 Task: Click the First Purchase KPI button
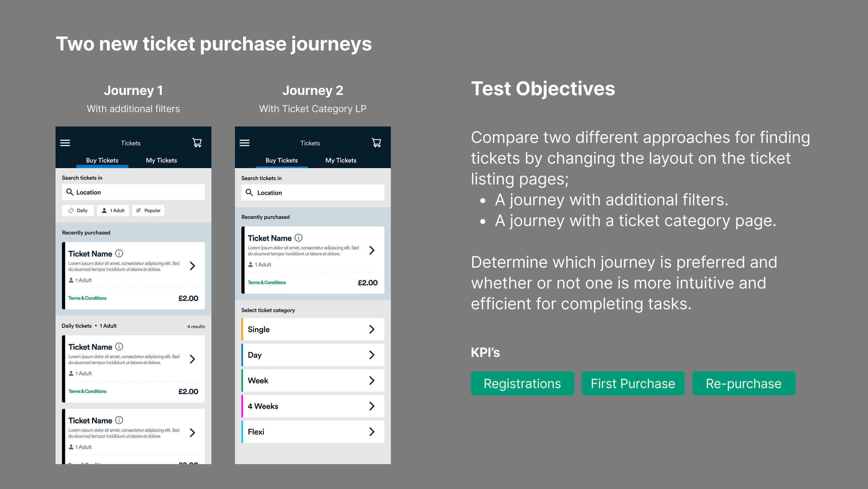point(633,383)
